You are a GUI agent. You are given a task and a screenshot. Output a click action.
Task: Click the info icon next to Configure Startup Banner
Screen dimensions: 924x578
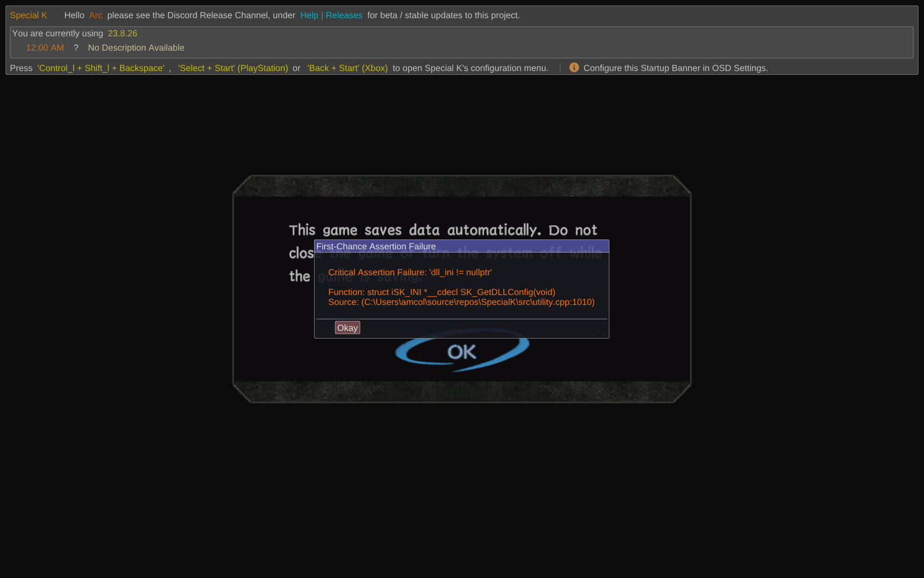coord(574,67)
